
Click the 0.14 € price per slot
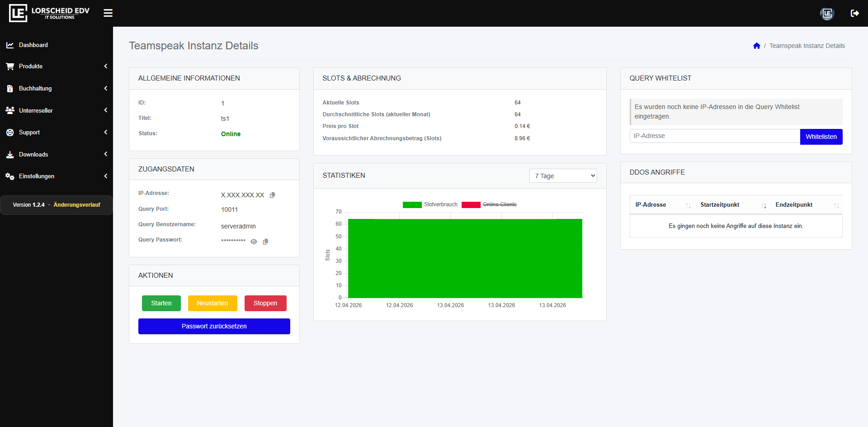[522, 126]
